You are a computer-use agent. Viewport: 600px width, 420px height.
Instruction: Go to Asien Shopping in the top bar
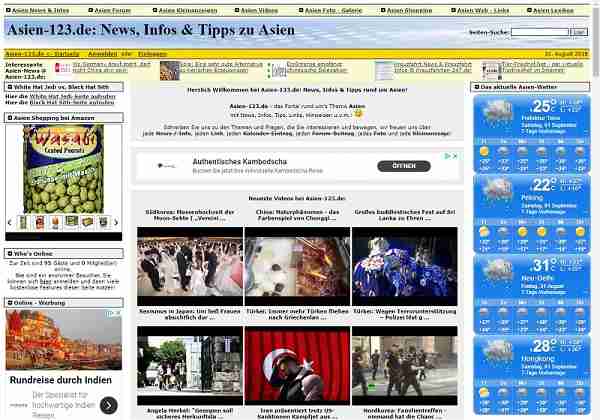[x=409, y=11]
